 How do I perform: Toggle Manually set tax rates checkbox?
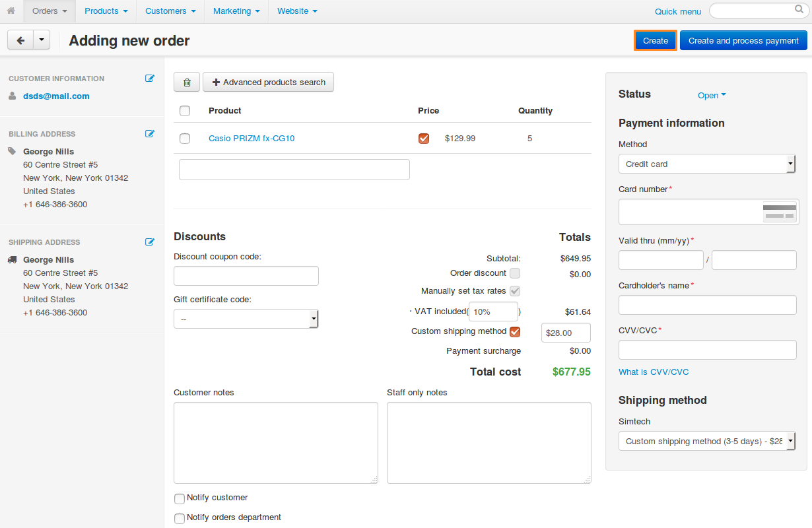click(x=515, y=291)
